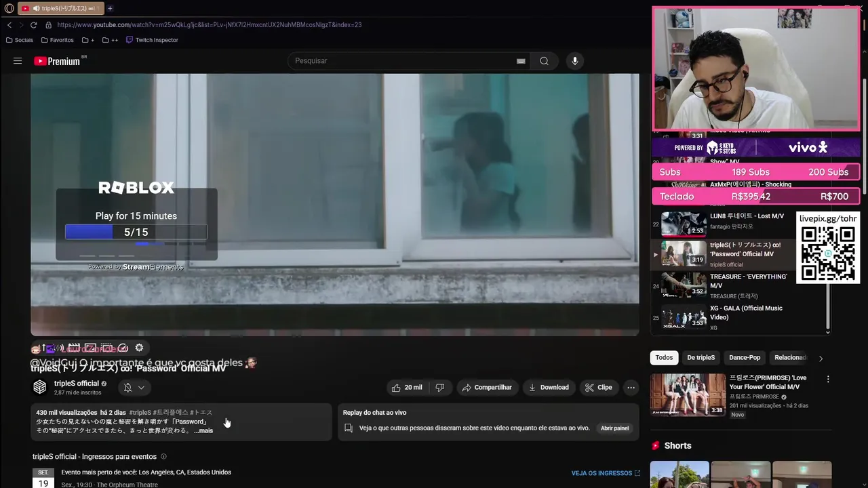Open the '+' bookmarks folder
868x488 pixels.
click(88, 40)
